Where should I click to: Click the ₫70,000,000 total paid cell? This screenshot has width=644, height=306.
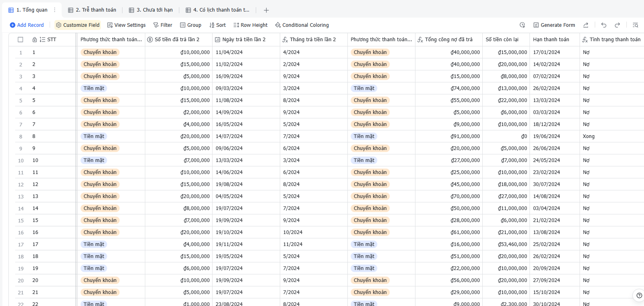tap(449, 196)
